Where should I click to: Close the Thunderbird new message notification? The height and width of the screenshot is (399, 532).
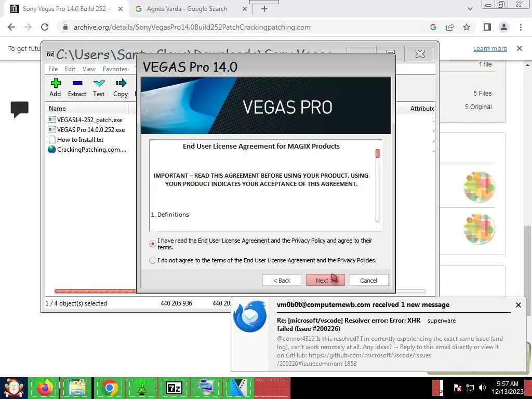tap(518, 305)
